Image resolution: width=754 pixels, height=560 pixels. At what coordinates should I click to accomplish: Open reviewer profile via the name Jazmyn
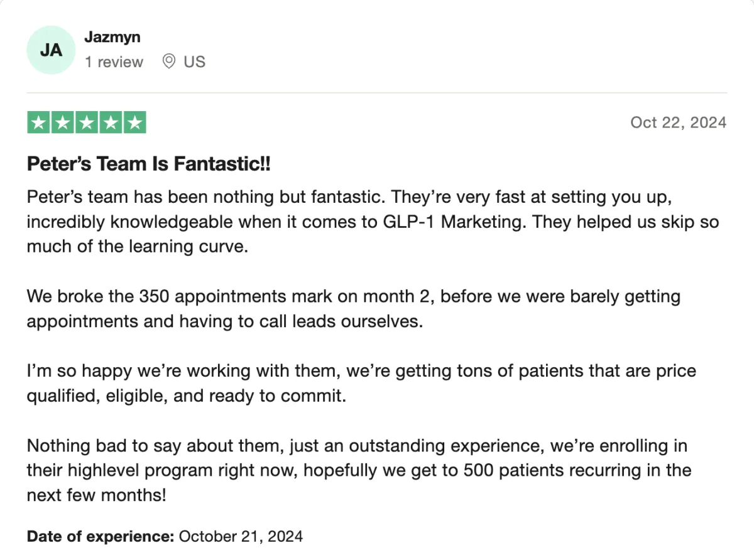tap(112, 37)
